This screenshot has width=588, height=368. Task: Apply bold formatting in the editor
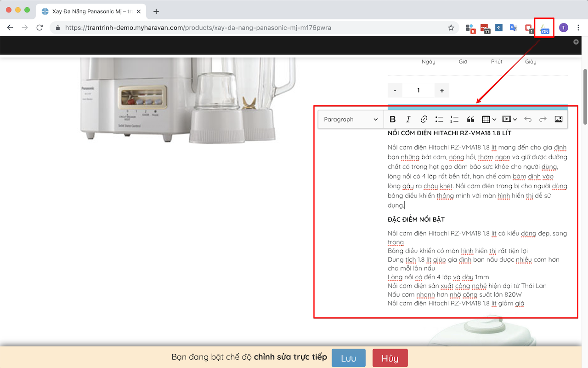(x=392, y=119)
